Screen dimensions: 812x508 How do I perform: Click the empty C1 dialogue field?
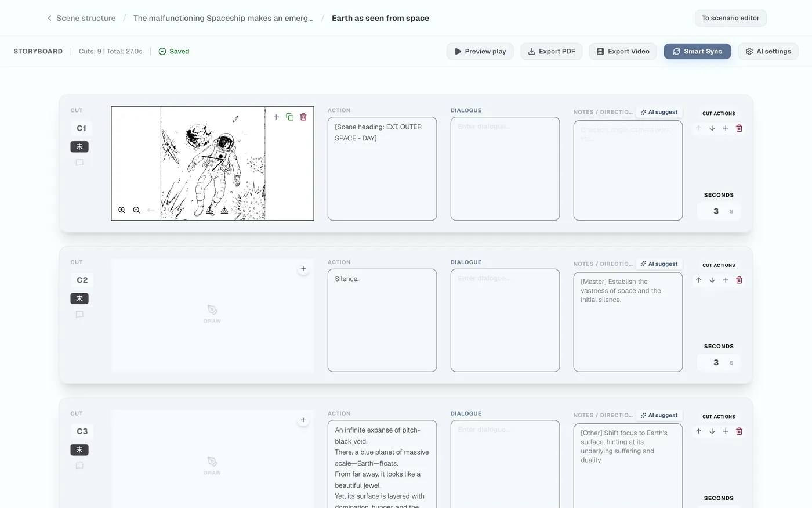coord(505,169)
